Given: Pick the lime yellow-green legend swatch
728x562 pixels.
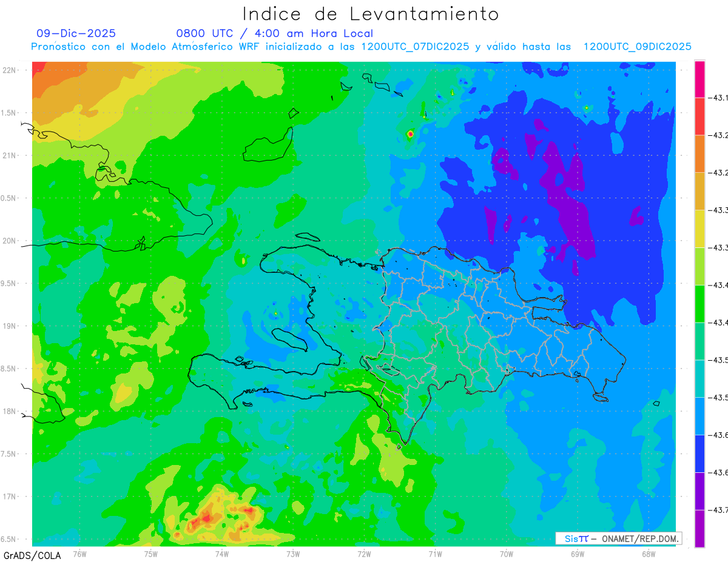Looking at the screenshot, I should 699,266.
